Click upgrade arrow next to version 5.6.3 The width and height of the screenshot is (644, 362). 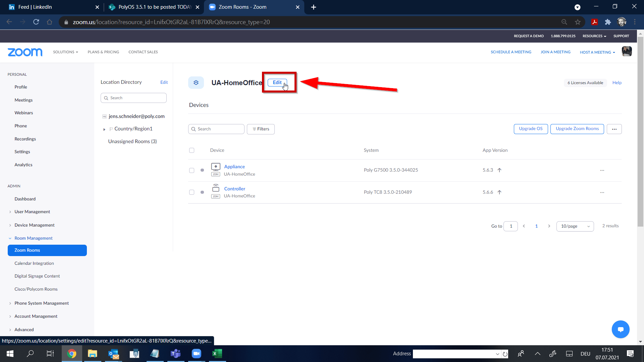tap(499, 170)
